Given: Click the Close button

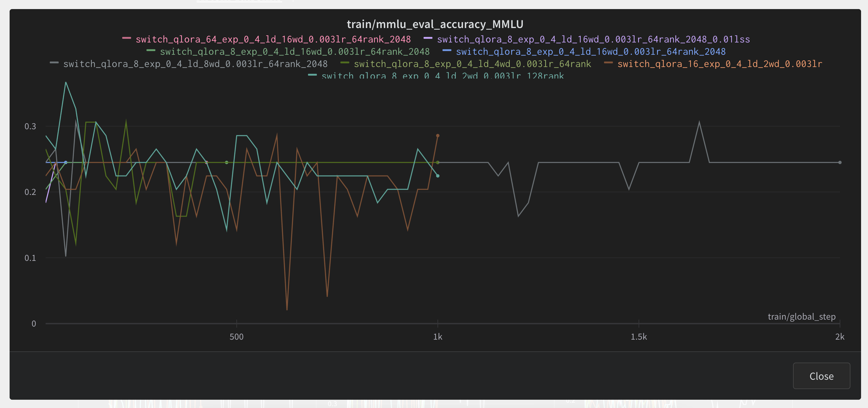Looking at the screenshot, I should [821, 376].
